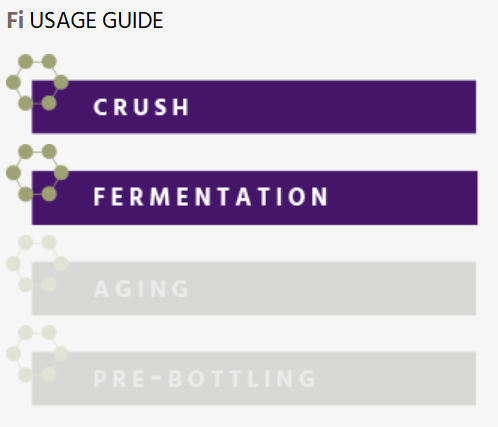Image resolution: width=498 pixels, height=427 pixels.
Task: Click empty purple area of Crush bar
Action: (333, 107)
